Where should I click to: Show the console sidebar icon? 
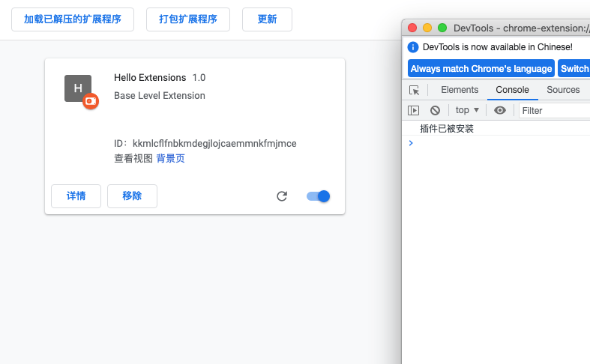tap(413, 110)
